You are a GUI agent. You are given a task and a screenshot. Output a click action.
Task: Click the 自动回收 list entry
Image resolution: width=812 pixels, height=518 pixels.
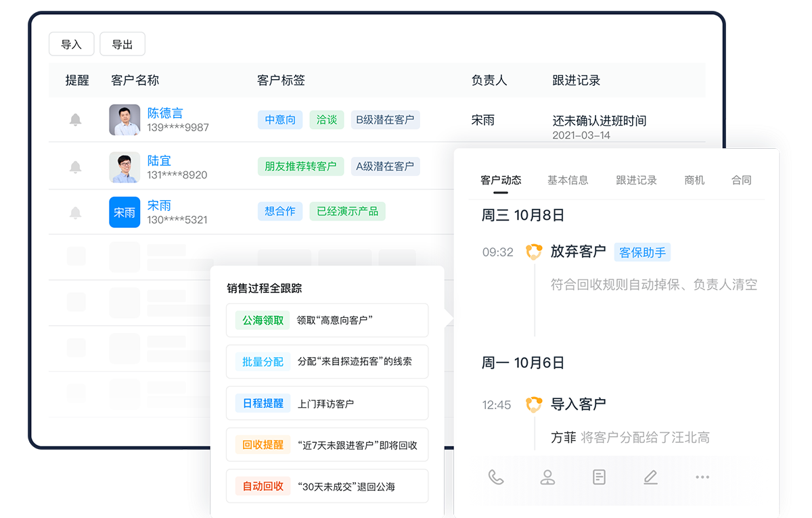click(327, 486)
